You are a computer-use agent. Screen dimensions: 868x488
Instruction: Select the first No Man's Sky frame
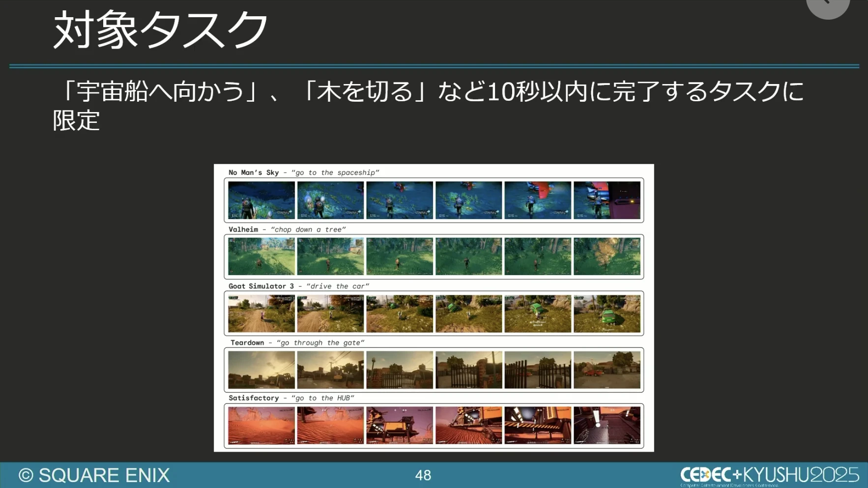click(261, 200)
